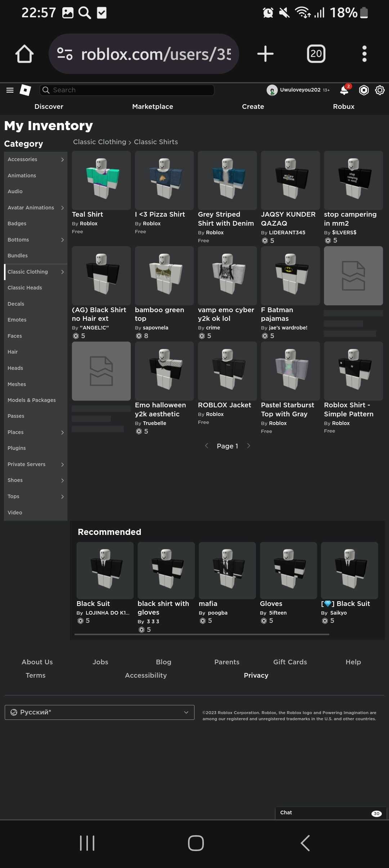Open the JAQSY KUNDER QAZAQ item title
This screenshot has height=868, width=389.
click(x=288, y=219)
